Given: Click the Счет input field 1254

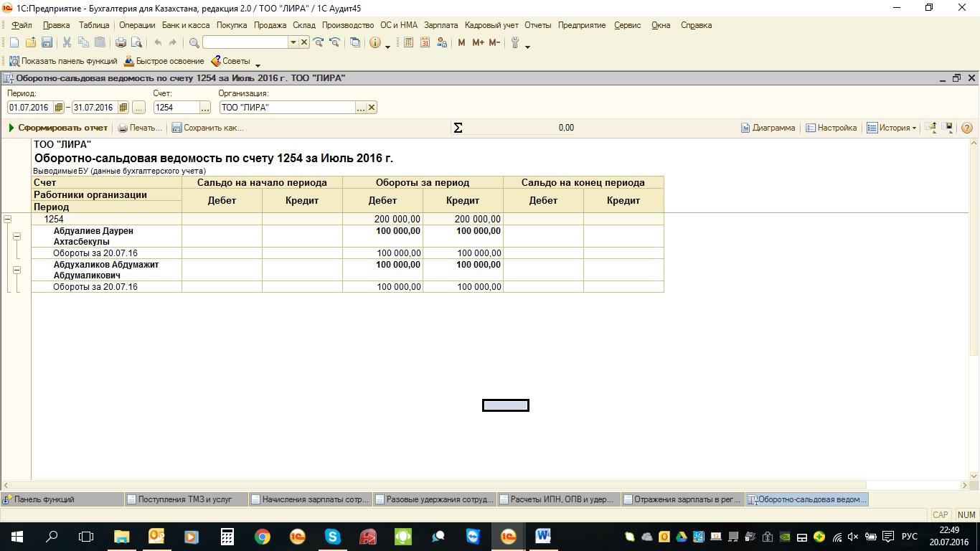Looking at the screenshot, I should tap(176, 108).
